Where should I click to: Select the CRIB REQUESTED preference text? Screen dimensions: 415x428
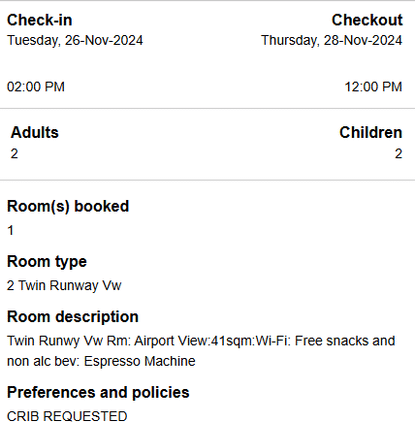click(x=67, y=416)
